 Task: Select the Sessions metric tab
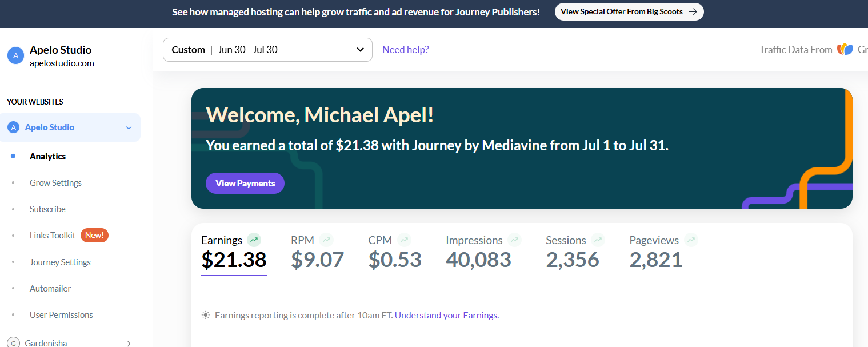click(575, 252)
